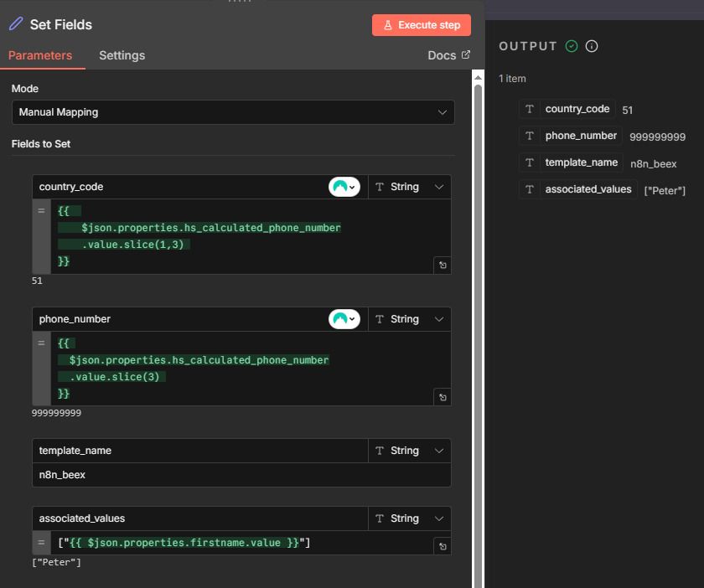704x588 pixels.
Task: Click expand editor icon in country_code expression
Action: [443, 265]
